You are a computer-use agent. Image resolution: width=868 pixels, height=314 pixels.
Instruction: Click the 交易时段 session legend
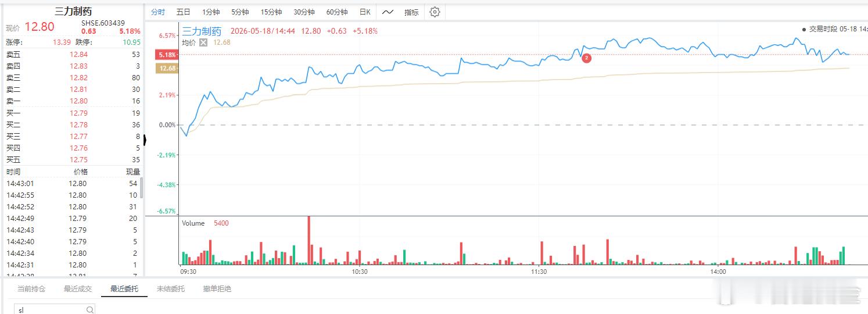[x=834, y=29]
